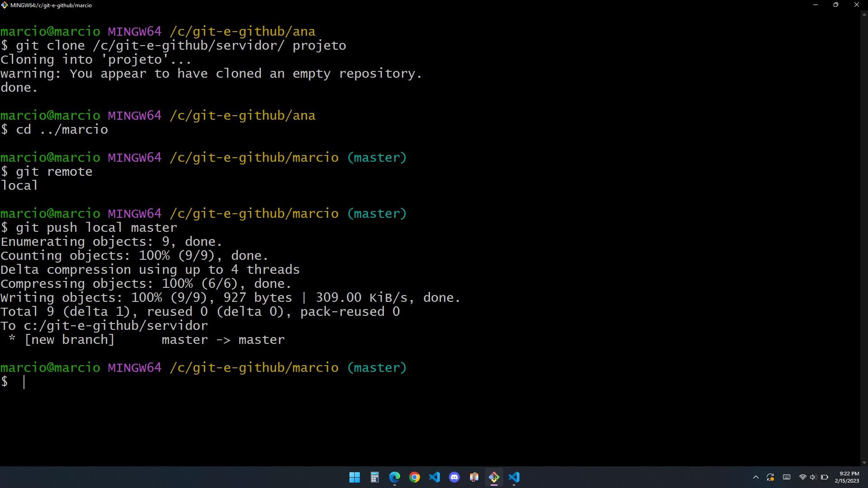
Task: Click the 'To c:/git-e-github/servidor' output line
Action: coord(104,326)
